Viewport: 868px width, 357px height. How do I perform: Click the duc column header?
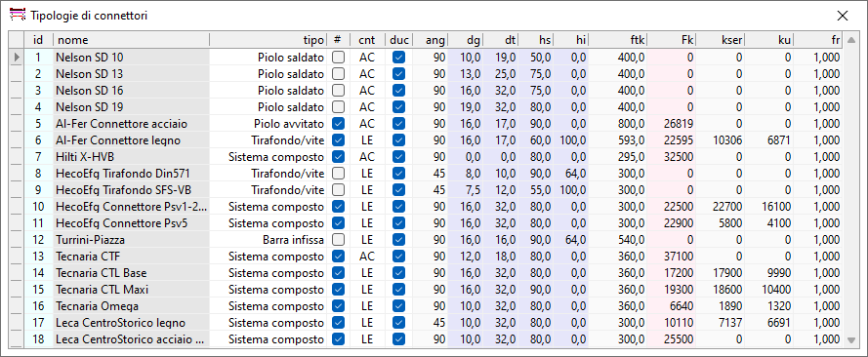click(x=398, y=40)
